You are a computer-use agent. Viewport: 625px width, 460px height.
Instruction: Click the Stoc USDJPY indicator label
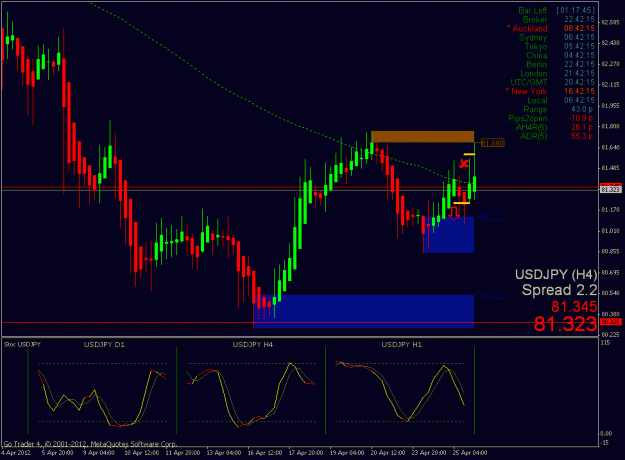(x=22, y=344)
